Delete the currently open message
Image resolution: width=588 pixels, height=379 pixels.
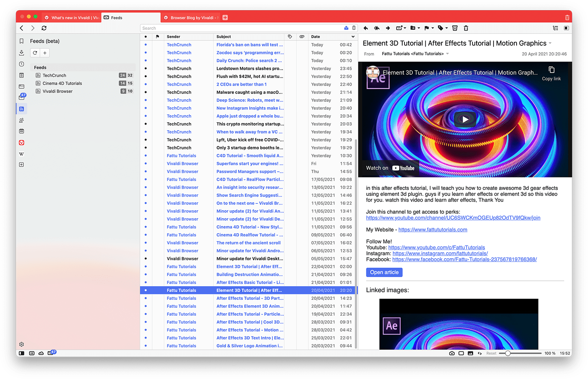click(x=466, y=28)
